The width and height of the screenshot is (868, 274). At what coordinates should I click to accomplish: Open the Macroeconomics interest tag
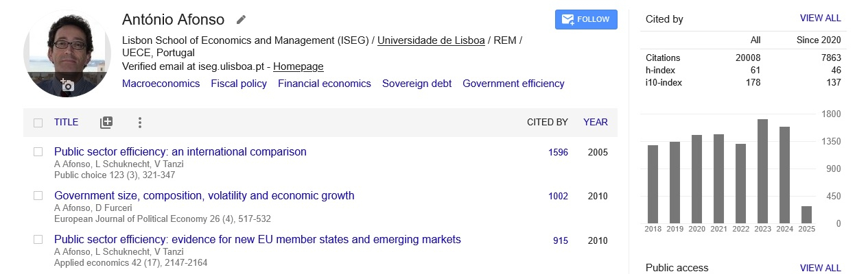[x=161, y=84]
